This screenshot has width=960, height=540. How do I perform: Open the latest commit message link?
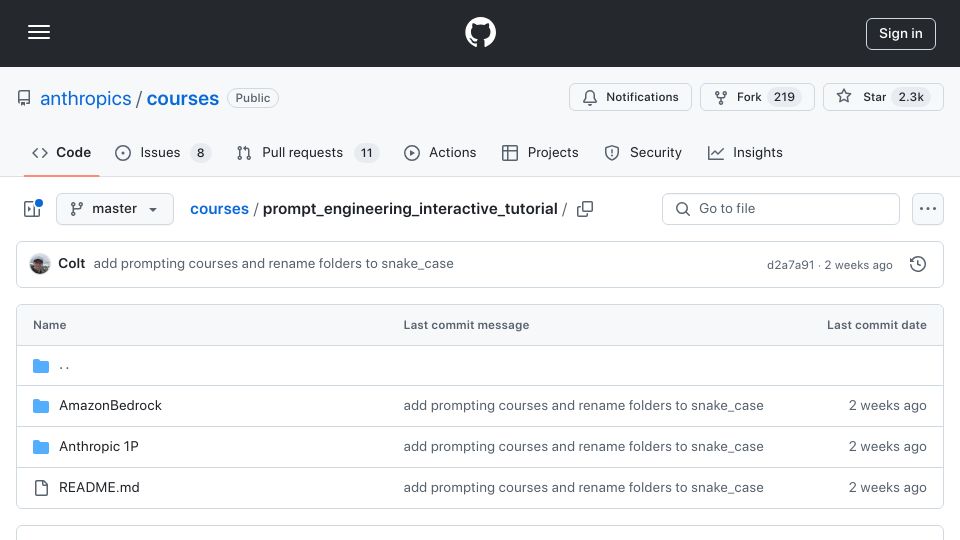click(x=274, y=263)
